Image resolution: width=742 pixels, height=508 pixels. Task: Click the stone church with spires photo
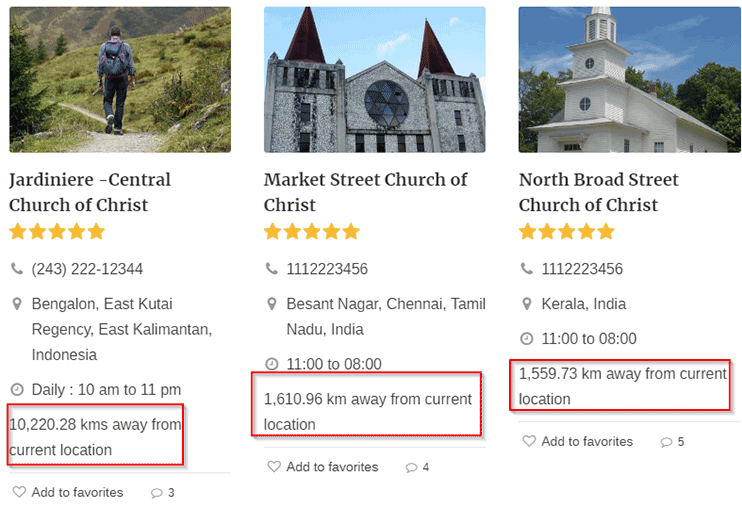[x=375, y=79]
